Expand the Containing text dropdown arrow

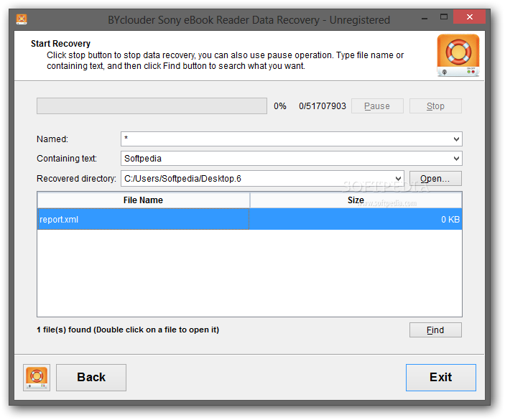pyautogui.click(x=456, y=159)
